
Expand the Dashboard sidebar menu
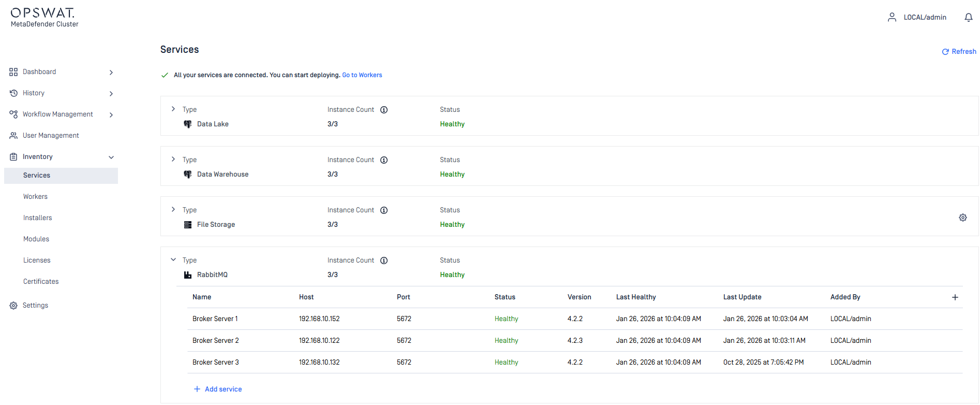[111, 73]
